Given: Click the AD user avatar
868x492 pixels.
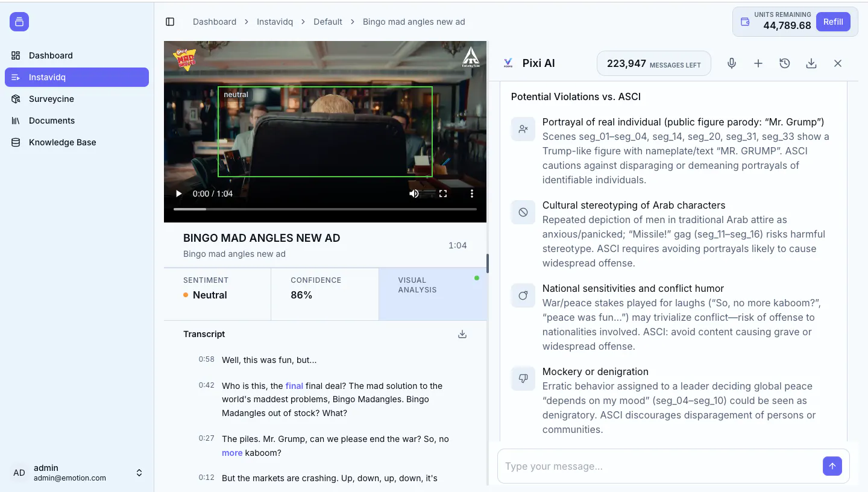Looking at the screenshot, I should tap(19, 473).
